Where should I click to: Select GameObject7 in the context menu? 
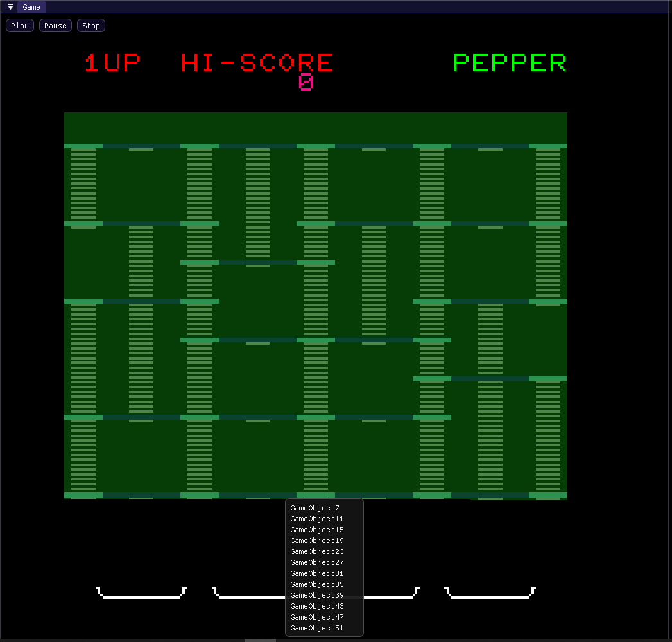tap(315, 507)
